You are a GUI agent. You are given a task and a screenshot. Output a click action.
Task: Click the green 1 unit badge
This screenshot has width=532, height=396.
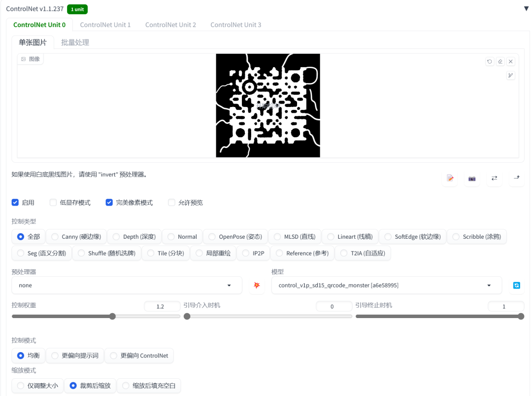[77, 9]
